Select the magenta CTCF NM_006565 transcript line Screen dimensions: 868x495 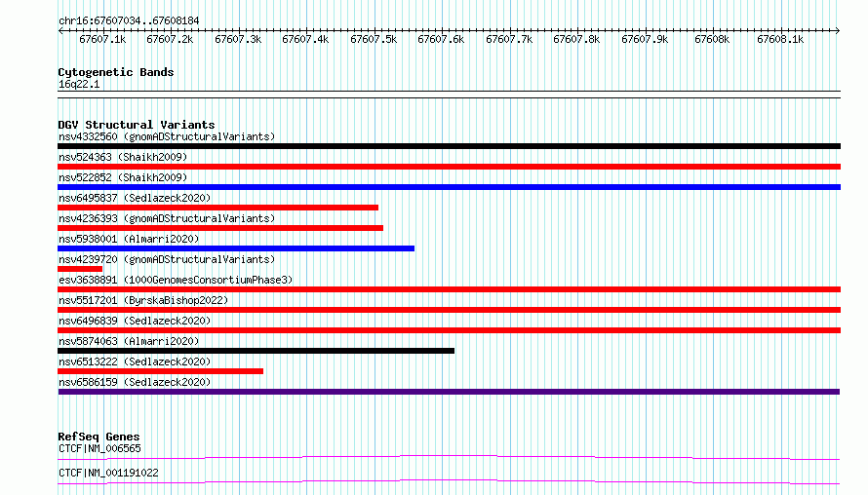tap(449, 457)
